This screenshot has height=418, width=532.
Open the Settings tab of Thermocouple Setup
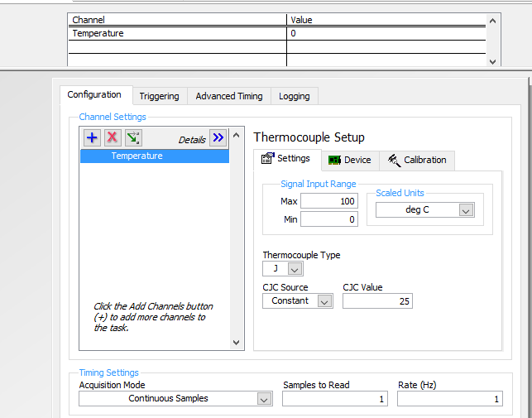pos(287,159)
